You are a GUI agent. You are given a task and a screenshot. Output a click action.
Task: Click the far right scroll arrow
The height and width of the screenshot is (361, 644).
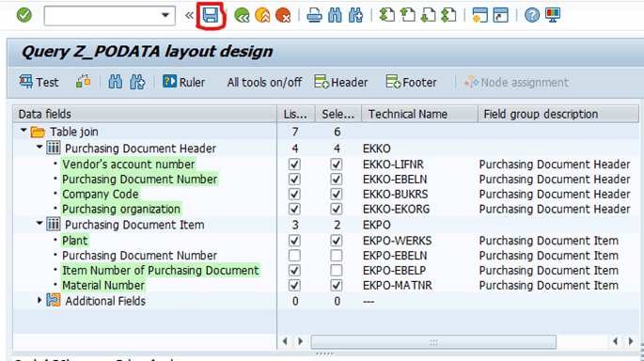[631, 341]
